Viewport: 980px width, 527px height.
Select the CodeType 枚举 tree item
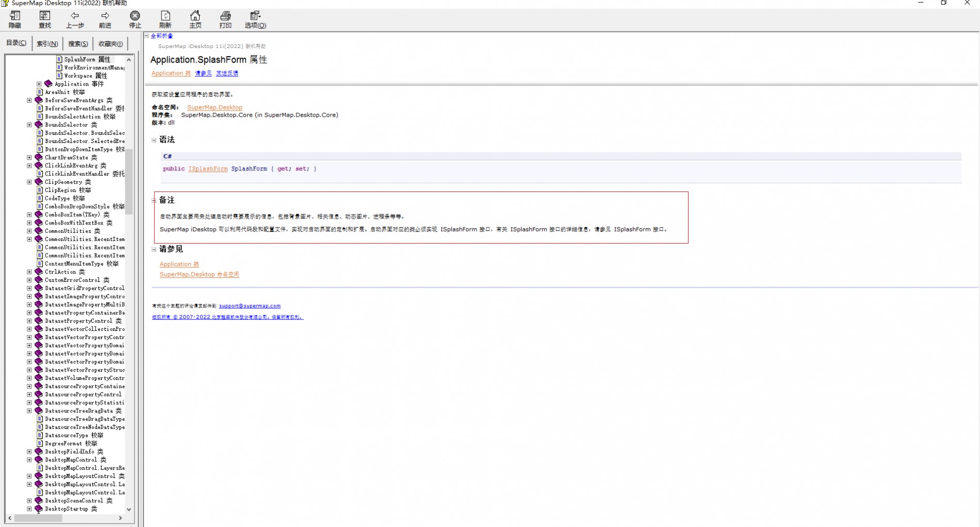(x=64, y=198)
